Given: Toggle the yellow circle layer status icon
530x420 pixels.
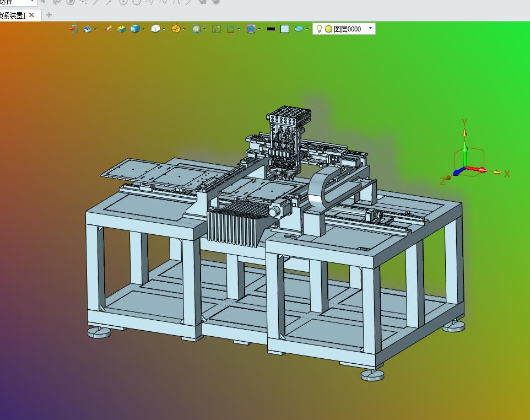Looking at the screenshot, I should tap(328, 29).
